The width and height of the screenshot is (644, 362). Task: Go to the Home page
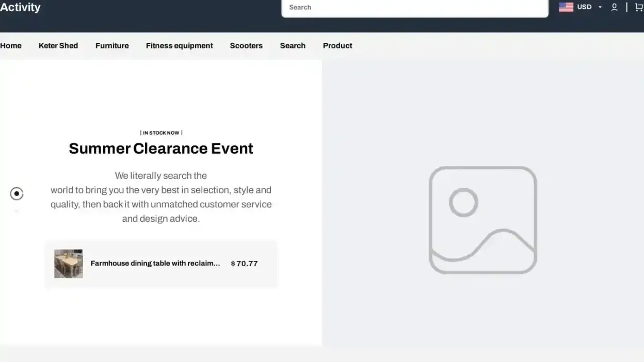point(10,45)
